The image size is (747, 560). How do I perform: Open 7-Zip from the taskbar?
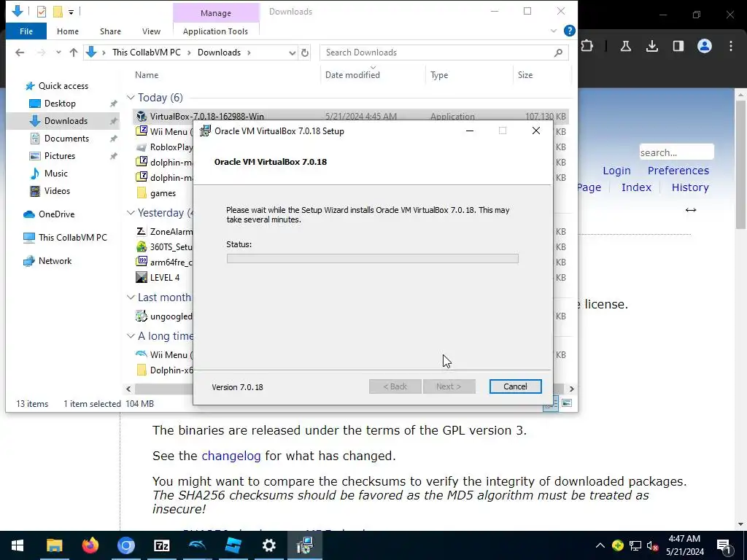(161, 545)
